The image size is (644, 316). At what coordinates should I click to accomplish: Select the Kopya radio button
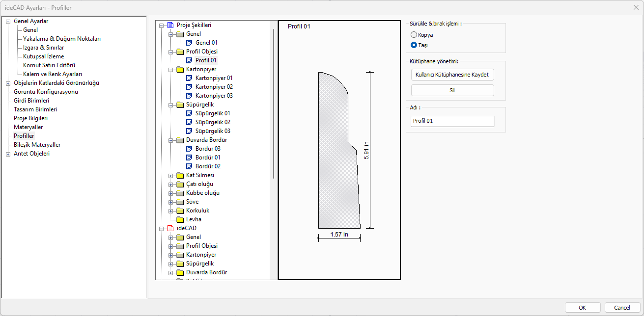pyautogui.click(x=414, y=35)
